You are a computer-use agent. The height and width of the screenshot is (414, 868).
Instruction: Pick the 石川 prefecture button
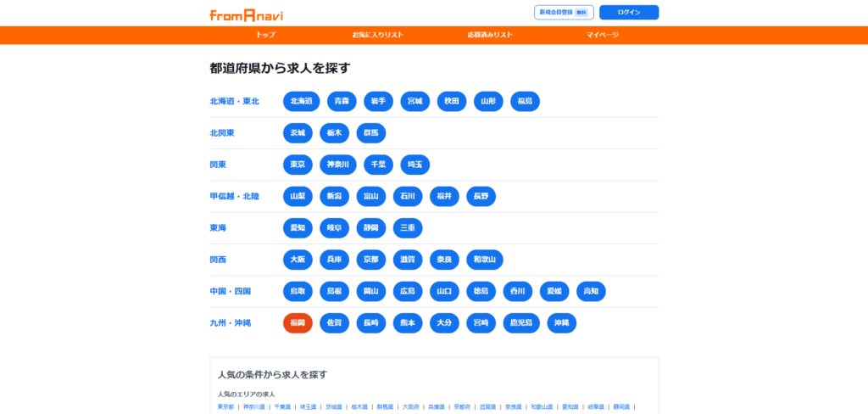408,196
